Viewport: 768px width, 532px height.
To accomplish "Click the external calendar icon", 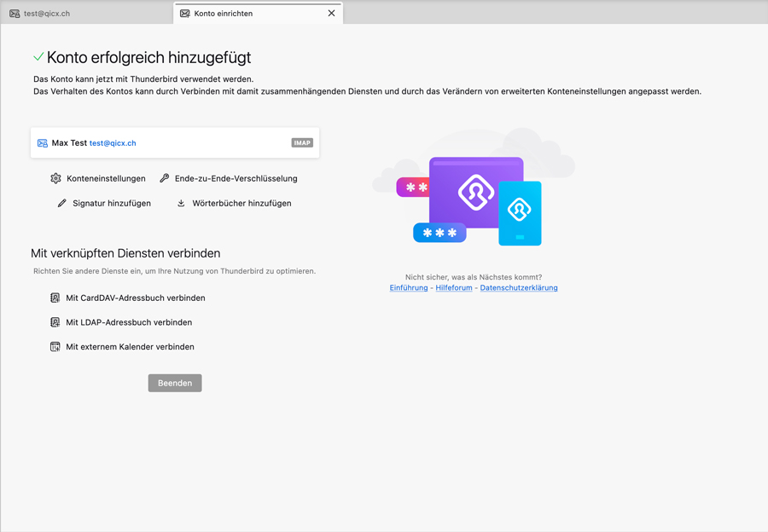I will click(55, 347).
